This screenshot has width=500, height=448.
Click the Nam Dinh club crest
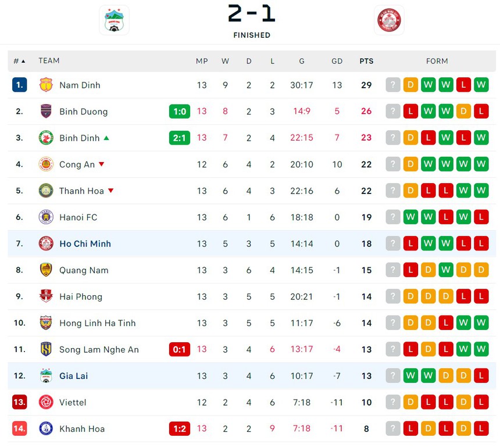46,85
